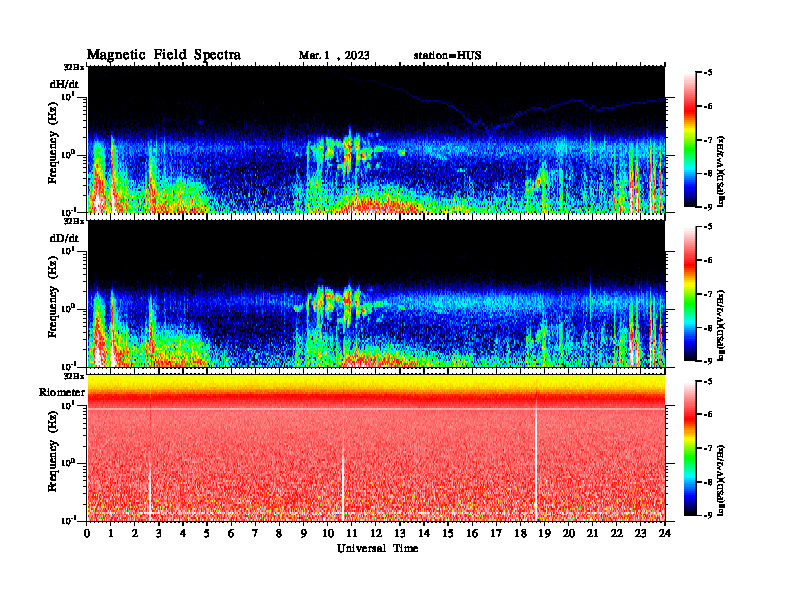The height and width of the screenshot is (612, 792).
Task: Click time axis tick label "24"
Action: click(665, 534)
